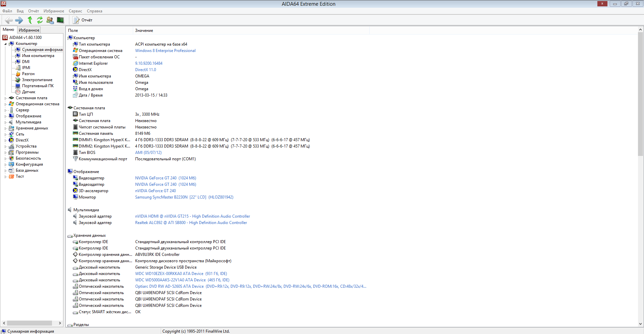644x334 pixels.
Task: Open the Отчёт menu in the menu bar
Action: (34, 11)
